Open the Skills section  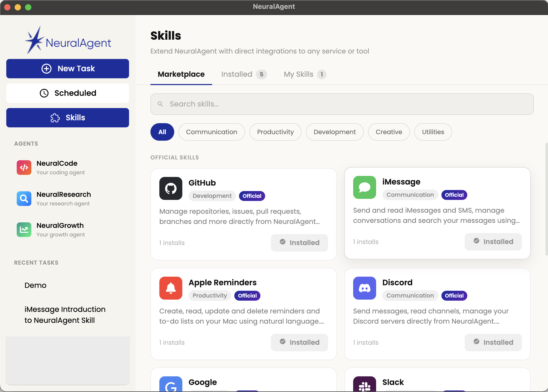click(67, 117)
